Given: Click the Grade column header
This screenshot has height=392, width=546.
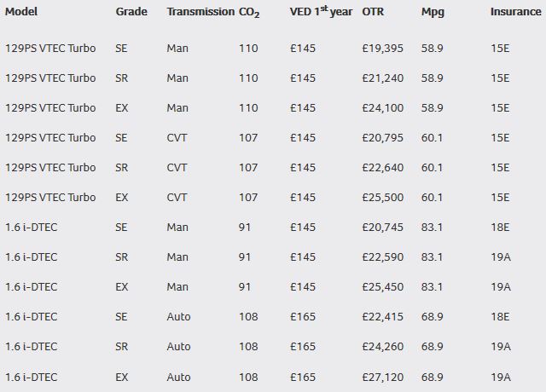Looking at the screenshot, I should tap(131, 13).
